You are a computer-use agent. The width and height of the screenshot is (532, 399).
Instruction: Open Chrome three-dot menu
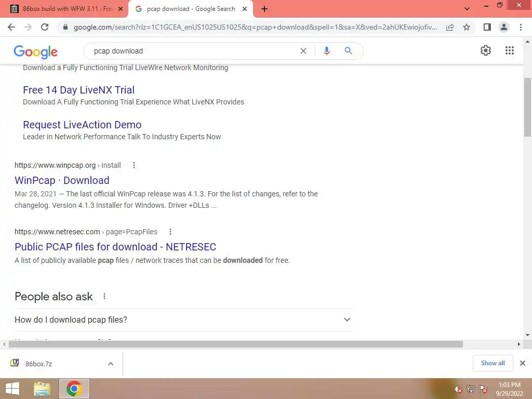point(521,27)
